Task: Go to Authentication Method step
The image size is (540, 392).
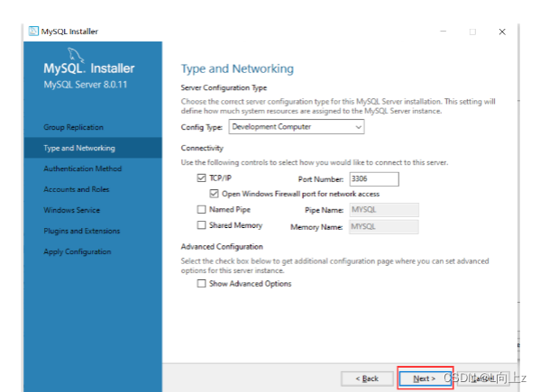Action: coord(93,169)
